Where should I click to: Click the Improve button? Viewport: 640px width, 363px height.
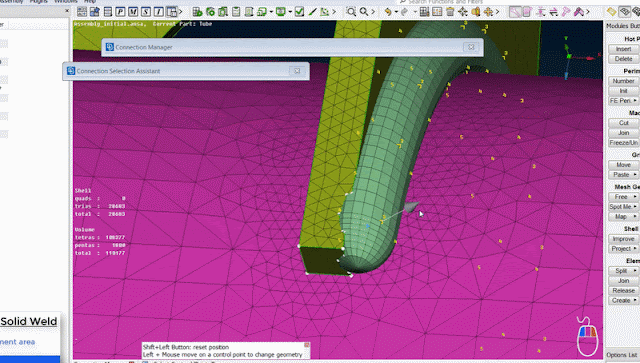point(624,239)
